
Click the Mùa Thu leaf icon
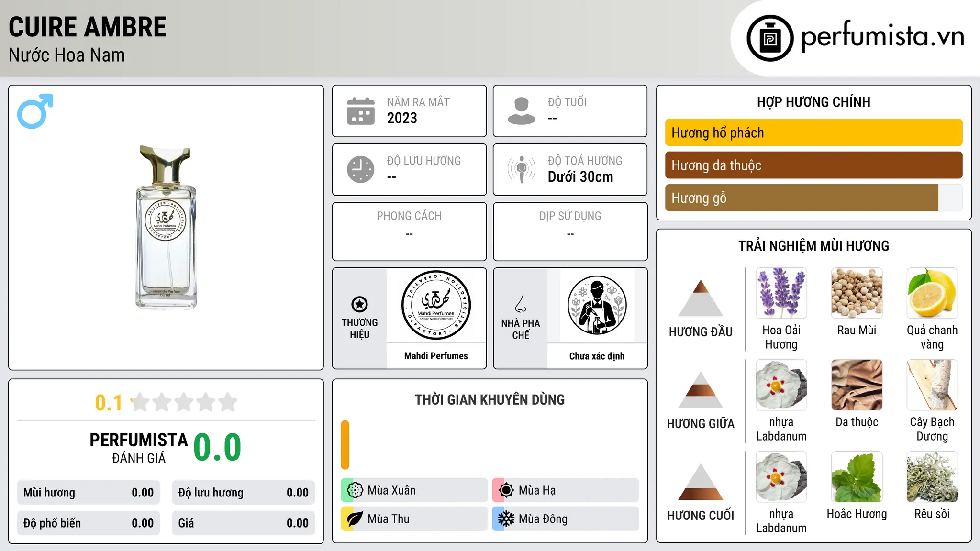click(x=355, y=519)
